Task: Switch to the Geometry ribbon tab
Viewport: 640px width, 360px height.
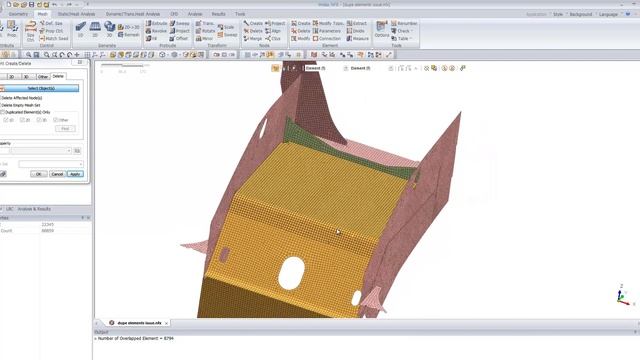Action: point(18,14)
